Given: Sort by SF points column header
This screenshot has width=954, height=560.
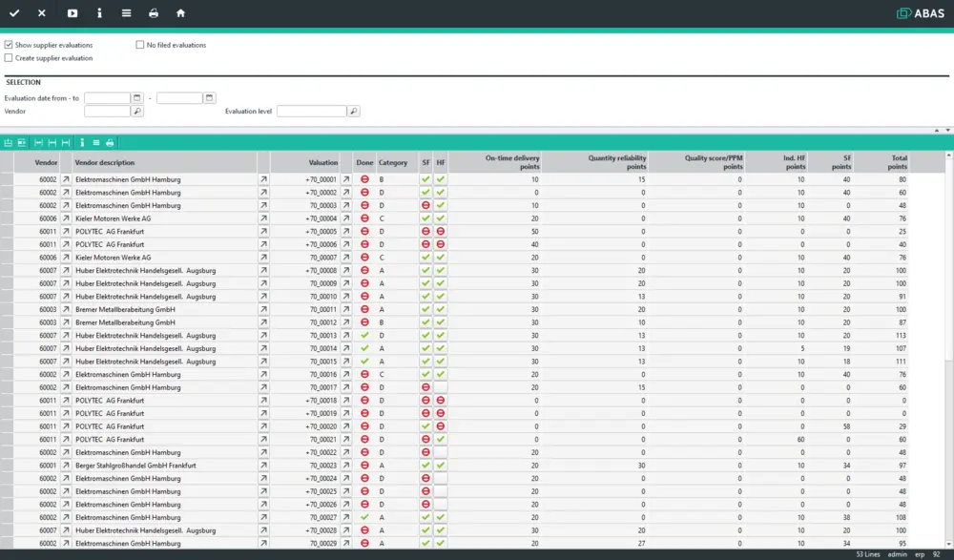Looking at the screenshot, I should pyautogui.click(x=830, y=162).
